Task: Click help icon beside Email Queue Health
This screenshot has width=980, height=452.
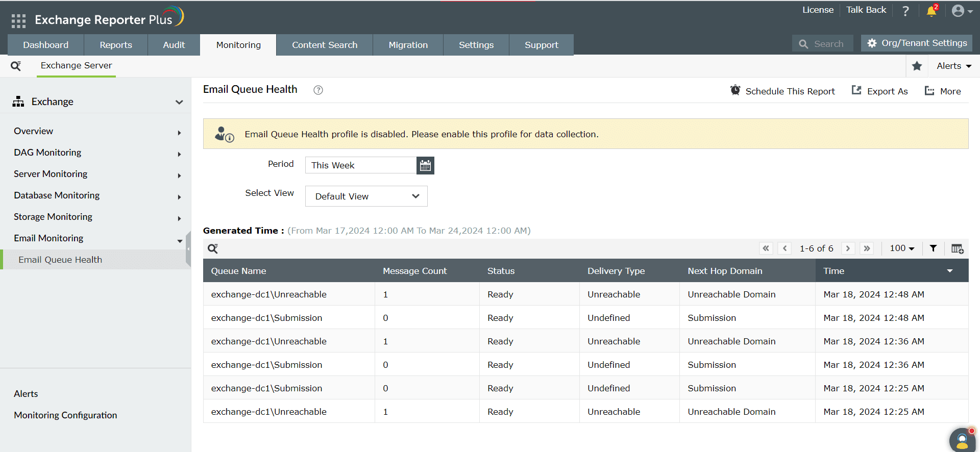Action: click(x=318, y=90)
